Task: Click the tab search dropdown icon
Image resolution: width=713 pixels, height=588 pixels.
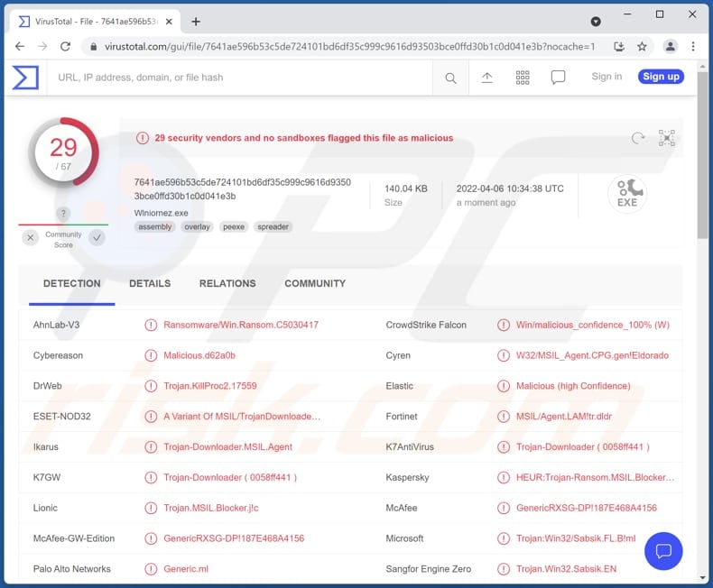Action: 596,22
